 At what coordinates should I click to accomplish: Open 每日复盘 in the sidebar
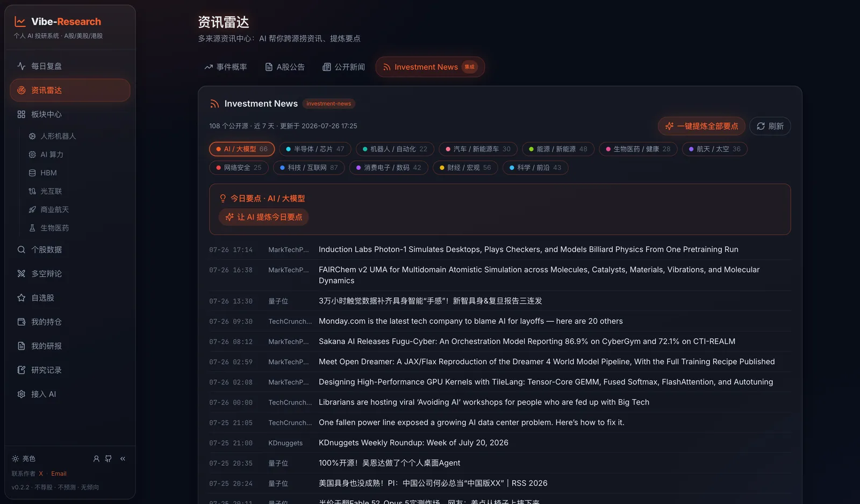click(70, 66)
